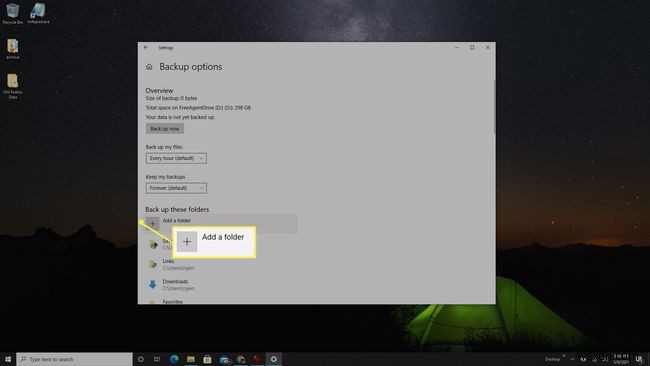The height and width of the screenshot is (366, 650).
Task: Go to Settings home via house icon
Action: [149, 67]
